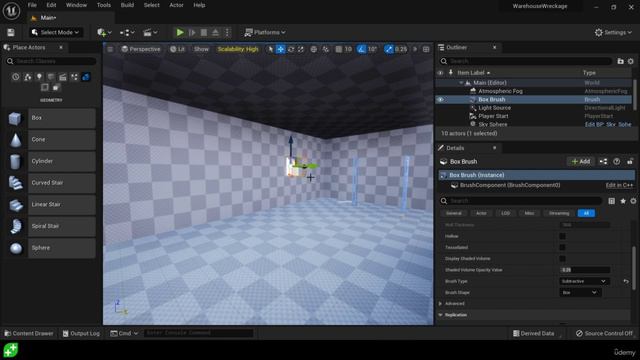
Task: Click the Edit in C++ link
Action: (619, 185)
